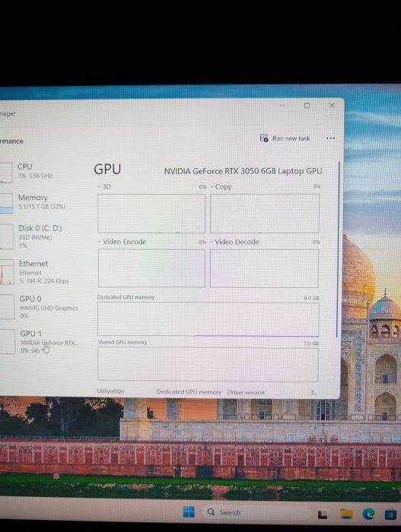
Task: Click the Shared GPU memory graph
Action: coord(208,364)
